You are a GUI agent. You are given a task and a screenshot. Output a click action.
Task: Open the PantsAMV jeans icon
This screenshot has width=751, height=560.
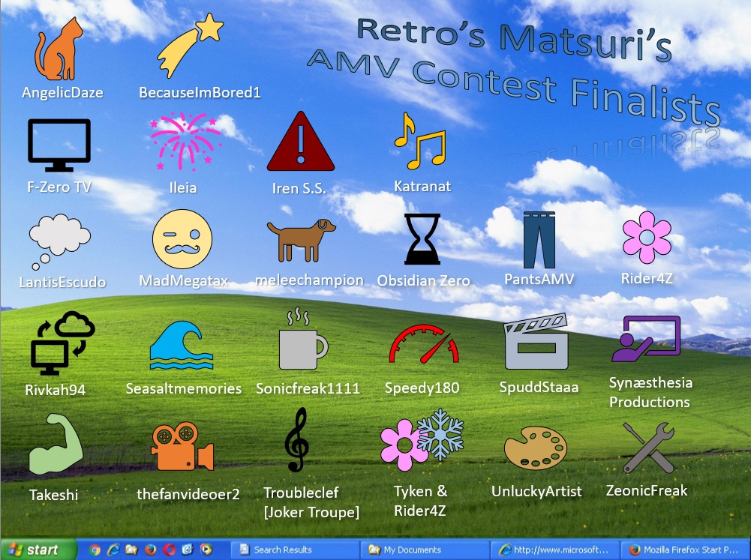tap(539, 240)
